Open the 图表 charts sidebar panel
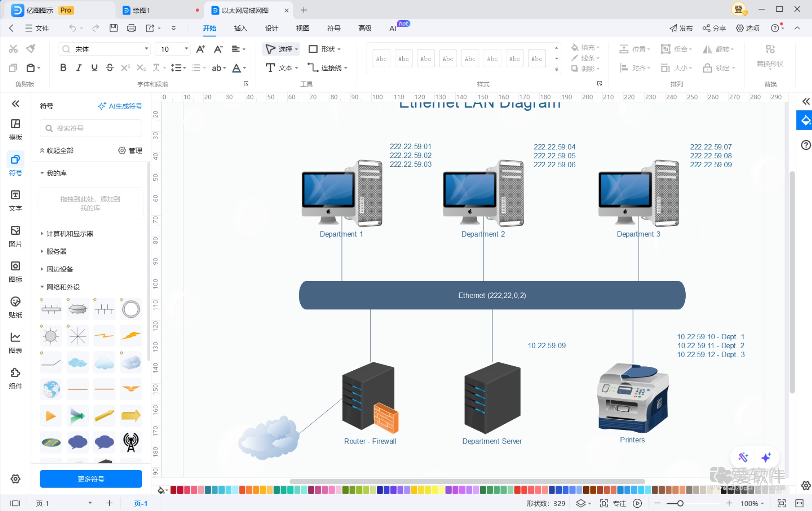812x511 pixels. (x=15, y=342)
